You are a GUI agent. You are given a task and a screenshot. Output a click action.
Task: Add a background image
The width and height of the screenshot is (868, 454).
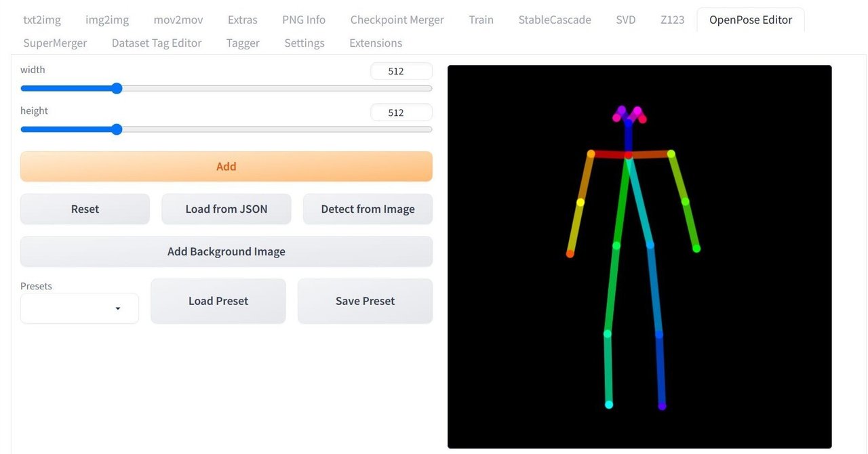pos(226,251)
